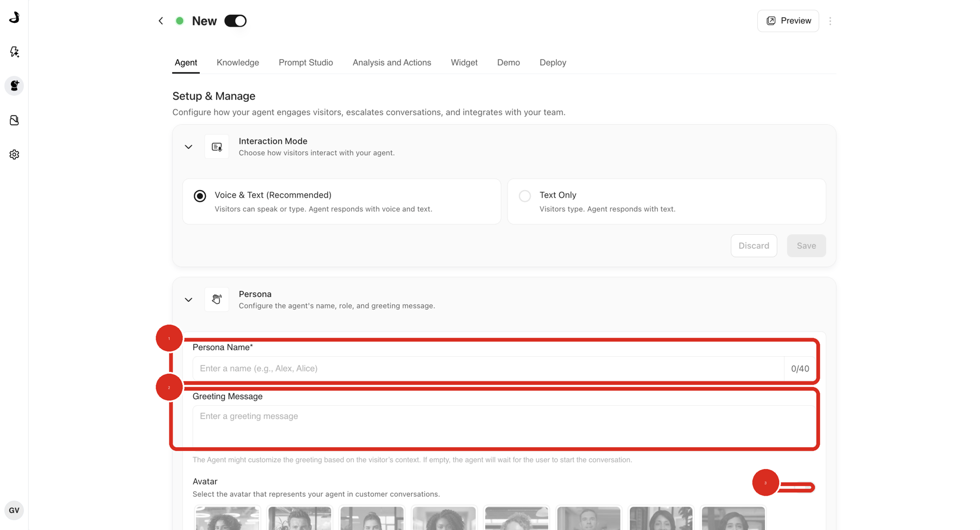Click the Setup & Manage heading
Screen dimensions: 980x530
[x=214, y=96]
